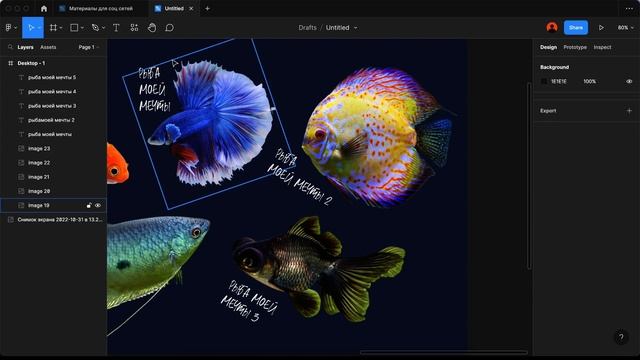Click Drafts in the breadcrumb

(307, 28)
